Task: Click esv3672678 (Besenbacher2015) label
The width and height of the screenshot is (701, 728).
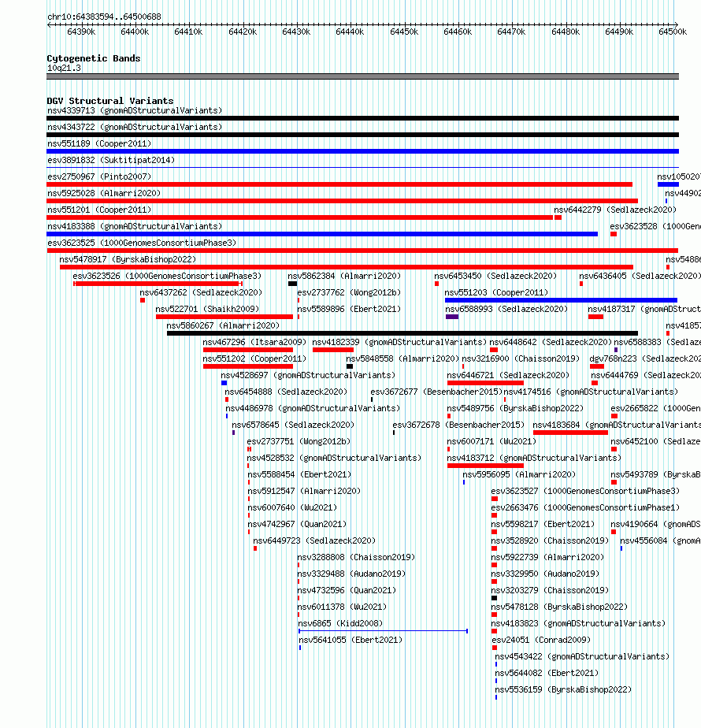Action: (458, 425)
